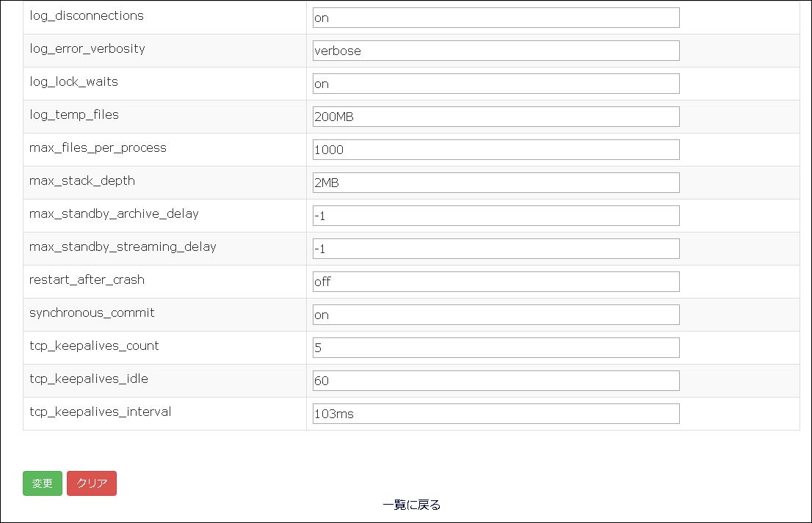812x523 pixels.
Task: Click the restart_after_crash parameter label
Action: click(87, 280)
